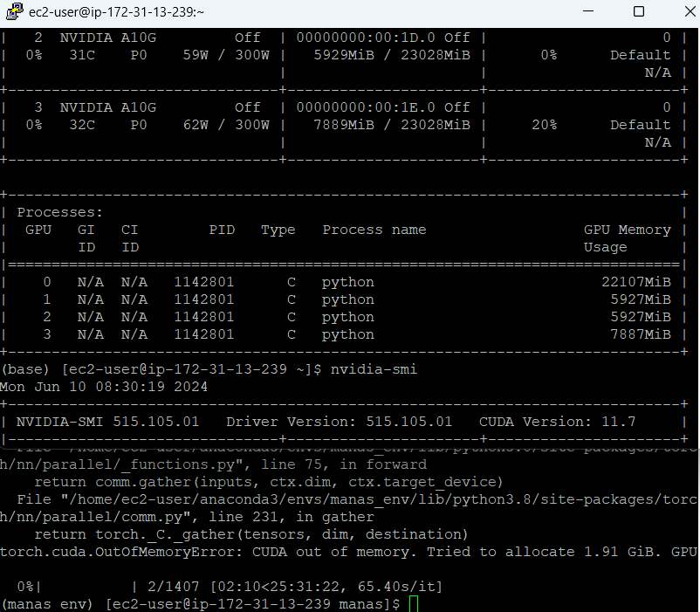
Task: Click the NVIDIA-SMI 515.105.01 label
Action: tap(108, 422)
